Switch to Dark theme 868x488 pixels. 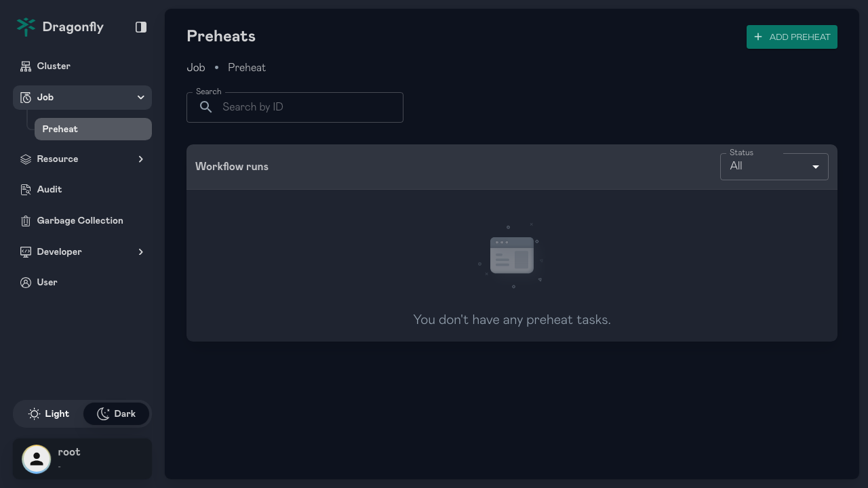116,413
